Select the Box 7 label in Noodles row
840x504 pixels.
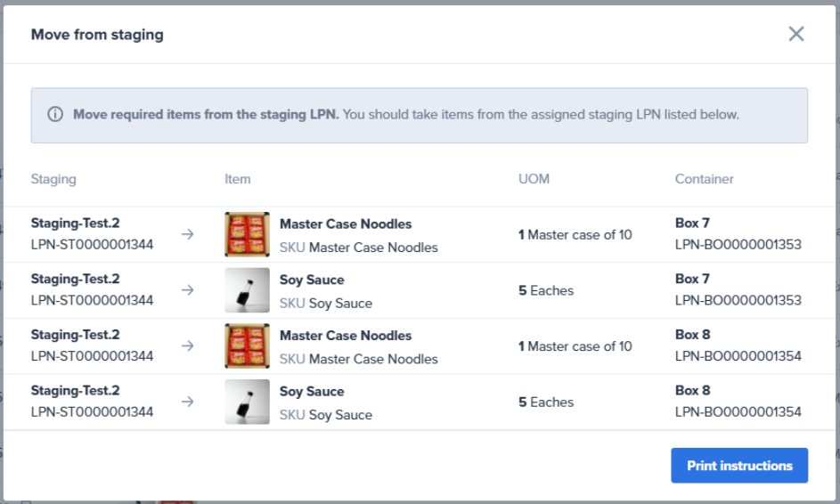click(692, 224)
